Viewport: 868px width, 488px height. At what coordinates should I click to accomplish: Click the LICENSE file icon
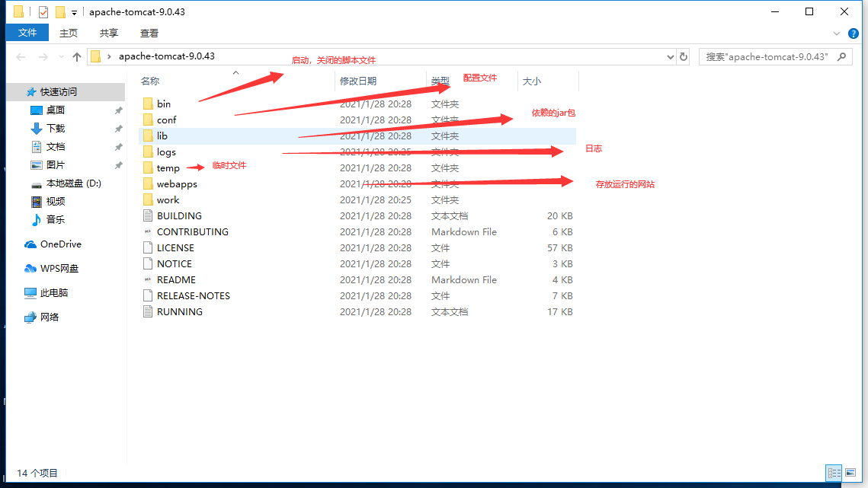[x=148, y=248]
